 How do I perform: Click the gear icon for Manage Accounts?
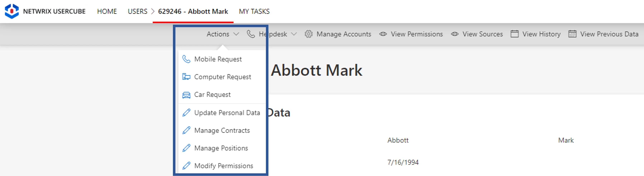[309, 34]
